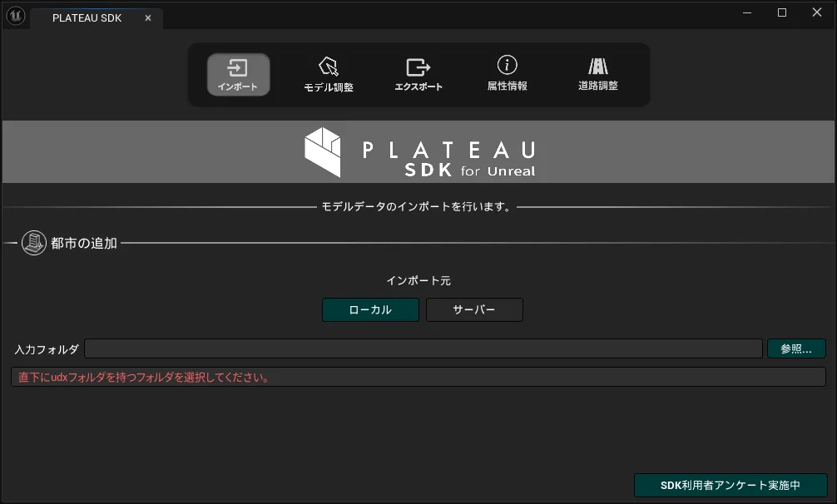Click the red udx folder warning message
This screenshot has width=837, height=504.
pyautogui.click(x=144, y=377)
